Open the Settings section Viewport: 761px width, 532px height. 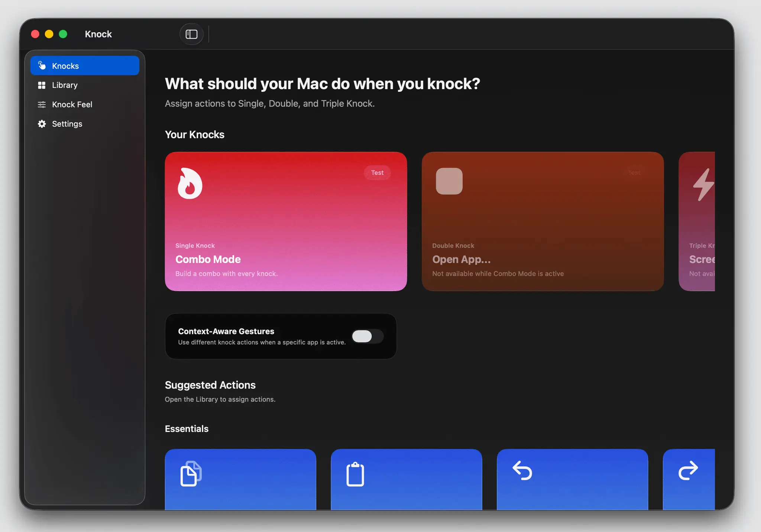85,124
